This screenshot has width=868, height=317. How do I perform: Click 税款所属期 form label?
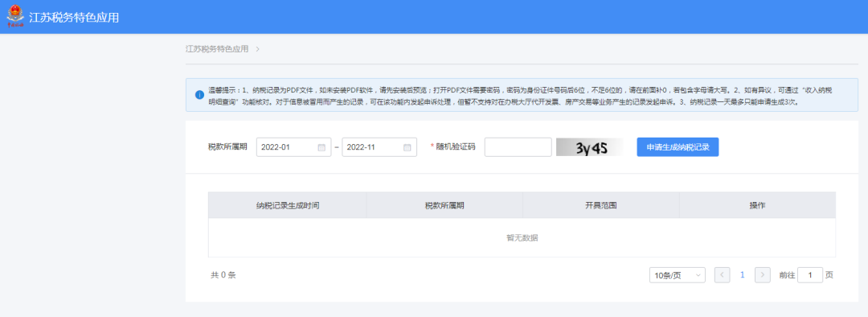click(x=227, y=147)
